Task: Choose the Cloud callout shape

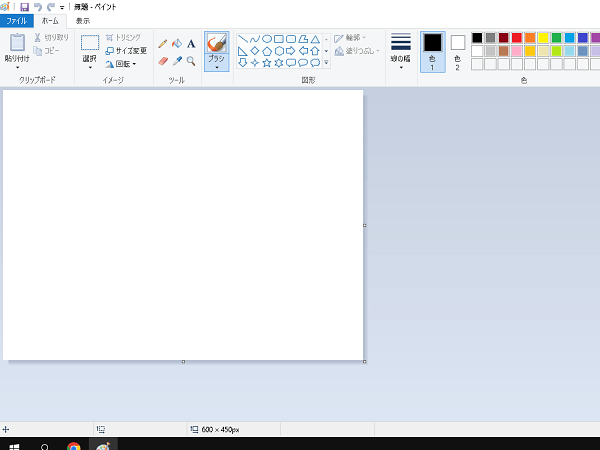Action: click(315, 63)
